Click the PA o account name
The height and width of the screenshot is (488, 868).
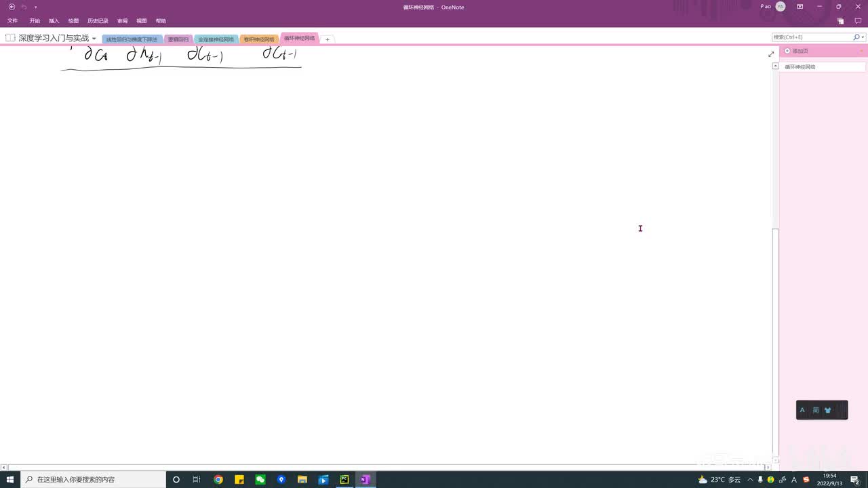pyautogui.click(x=766, y=7)
